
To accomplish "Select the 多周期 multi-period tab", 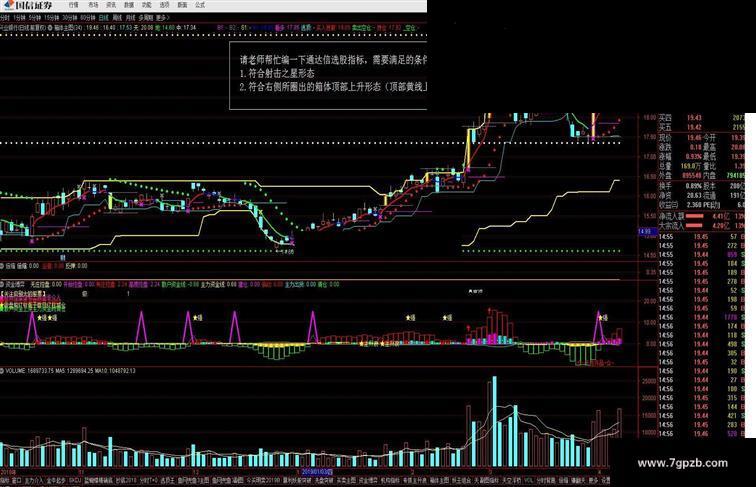I will tap(146, 17).
